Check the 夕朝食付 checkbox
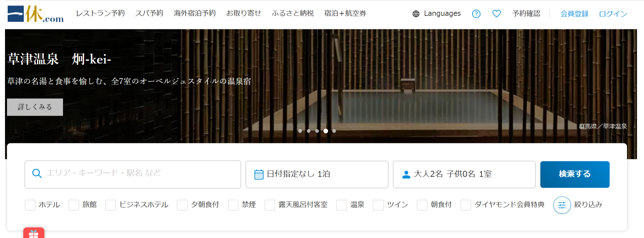 [x=182, y=205]
